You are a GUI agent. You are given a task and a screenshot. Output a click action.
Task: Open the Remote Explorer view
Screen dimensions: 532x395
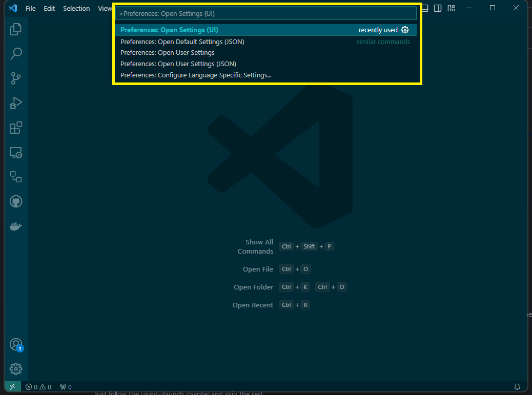16,153
